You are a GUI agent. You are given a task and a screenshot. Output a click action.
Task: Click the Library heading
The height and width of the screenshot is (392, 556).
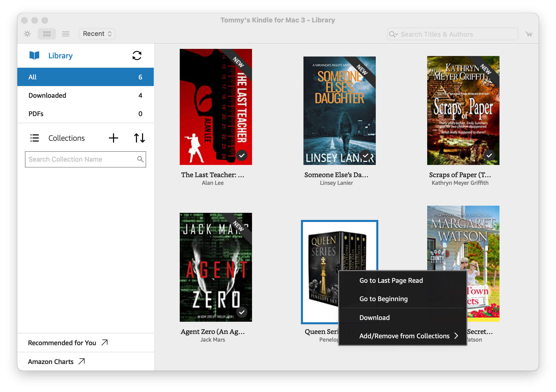[x=60, y=55]
